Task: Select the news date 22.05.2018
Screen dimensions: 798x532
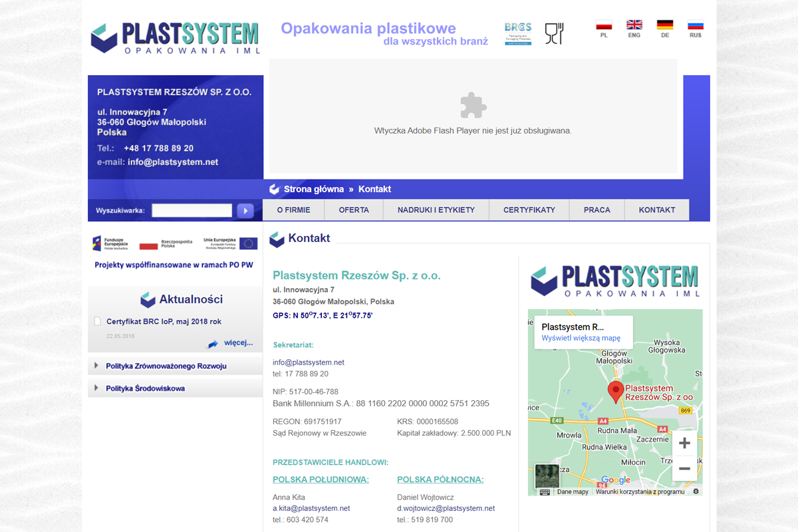Action: (x=120, y=336)
